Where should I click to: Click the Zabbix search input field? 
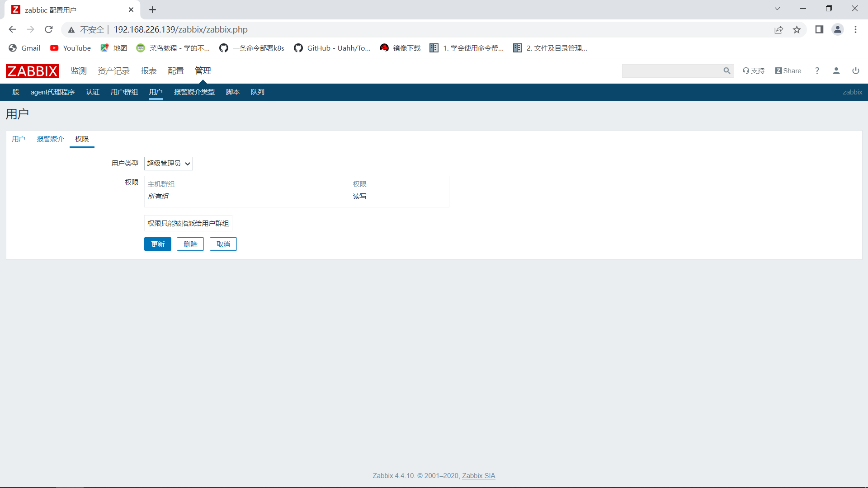point(671,71)
